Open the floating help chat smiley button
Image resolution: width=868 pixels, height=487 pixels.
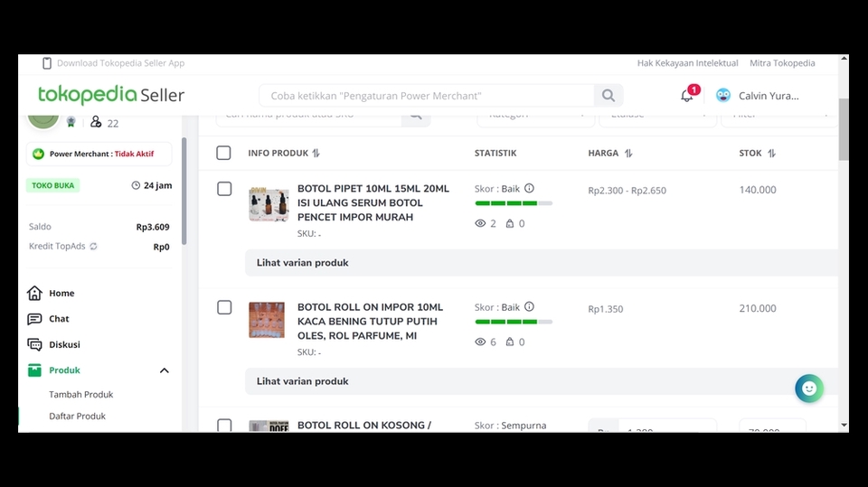(x=808, y=389)
